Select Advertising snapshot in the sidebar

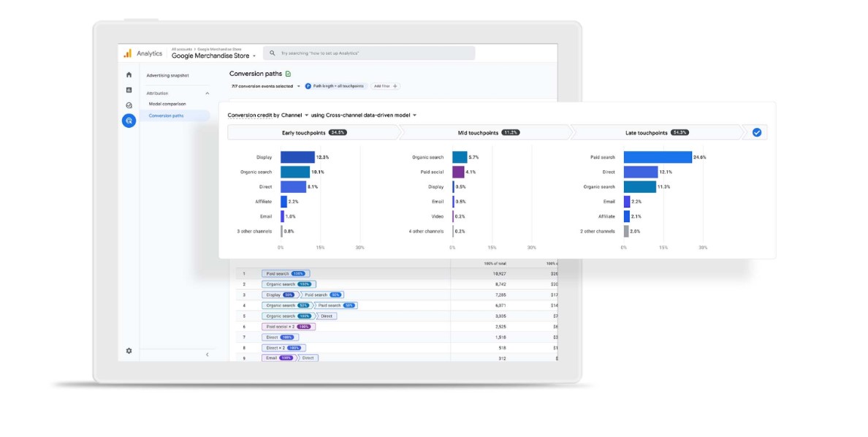pos(167,75)
